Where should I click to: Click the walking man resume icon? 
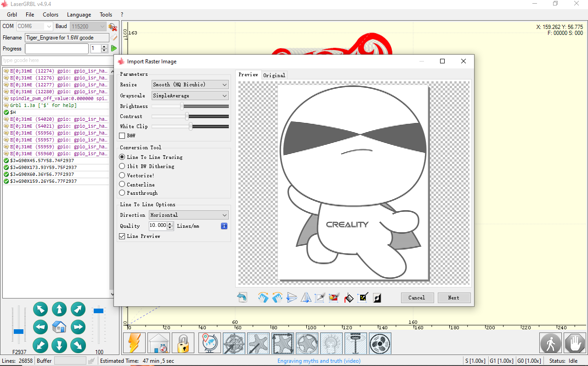[550, 343]
